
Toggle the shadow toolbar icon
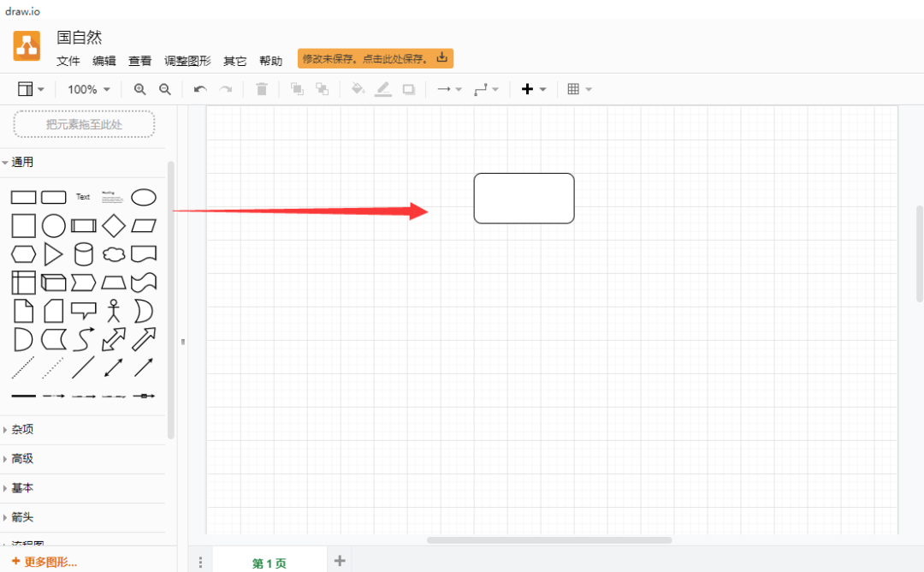[x=408, y=89]
